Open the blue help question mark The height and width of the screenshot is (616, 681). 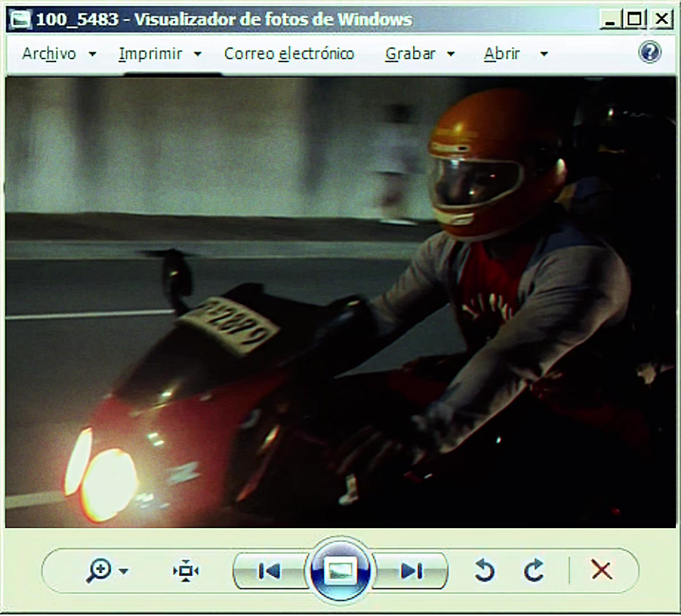tap(650, 52)
